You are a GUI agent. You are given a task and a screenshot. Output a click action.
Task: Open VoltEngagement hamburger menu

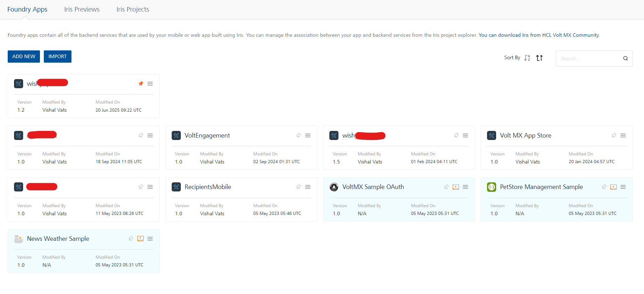[x=308, y=135]
